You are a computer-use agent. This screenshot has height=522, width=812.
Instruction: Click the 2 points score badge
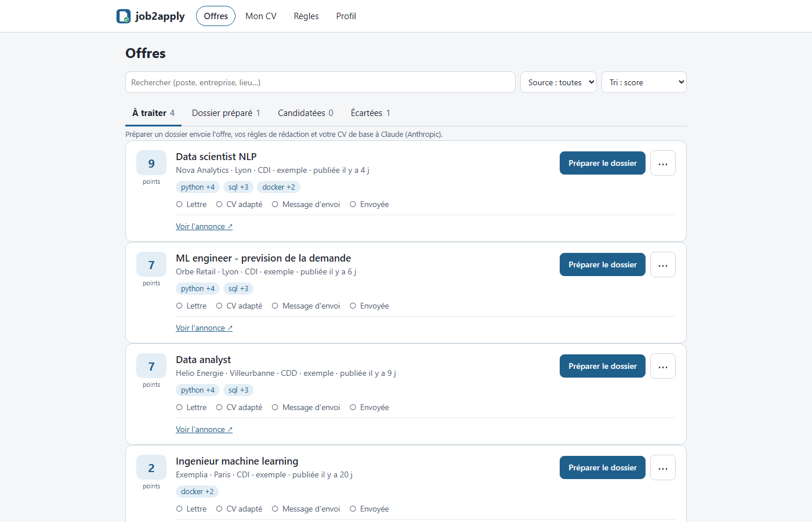151,467
